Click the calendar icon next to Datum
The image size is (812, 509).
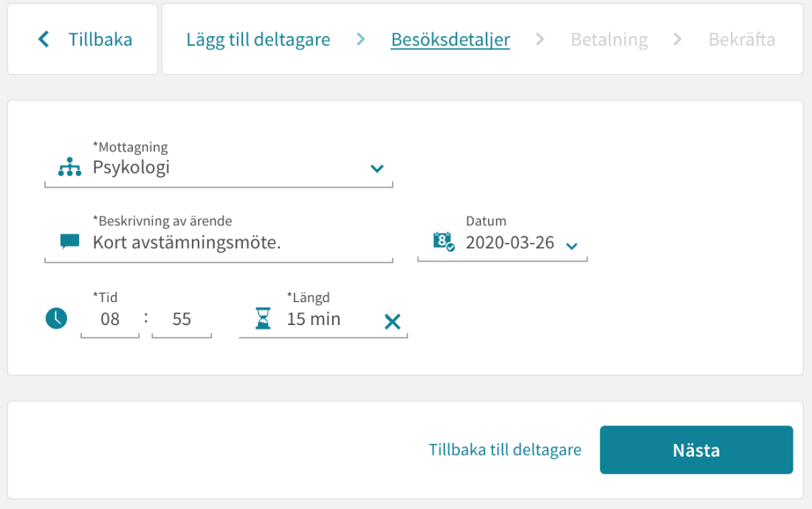[x=444, y=242]
